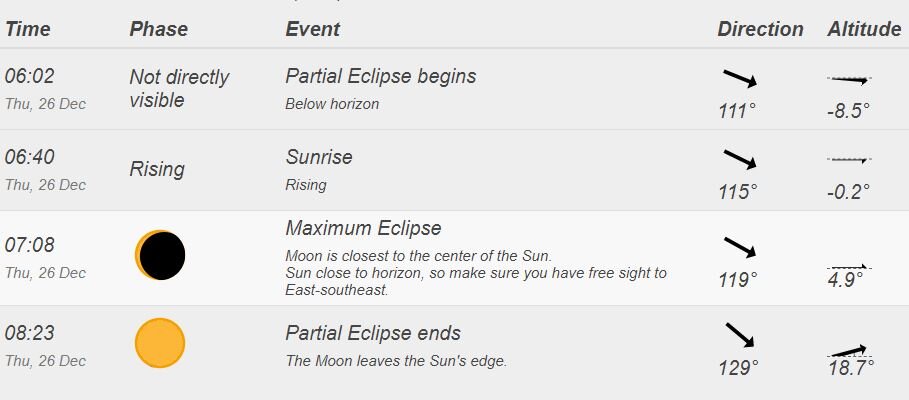
Task: Click the maximum eclipse crescent sun icon
Action: 160,255
